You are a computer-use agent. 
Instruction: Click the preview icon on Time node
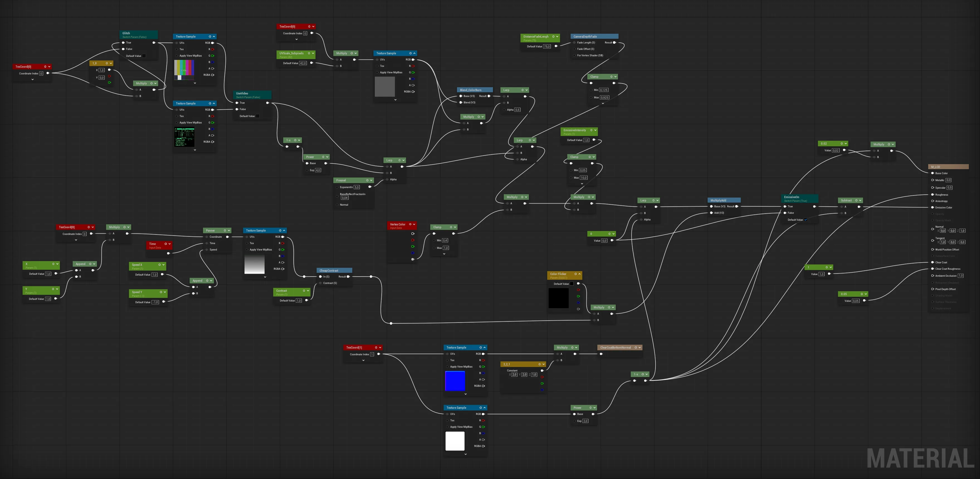[165, 244]
